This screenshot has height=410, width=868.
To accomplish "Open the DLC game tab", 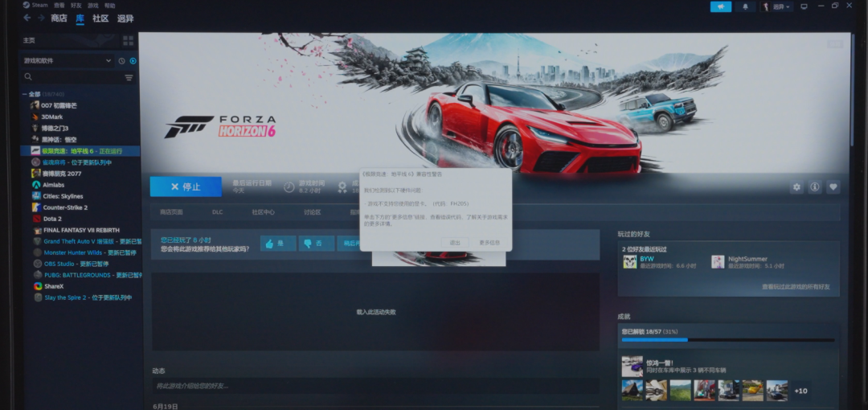I will (218, 212).
